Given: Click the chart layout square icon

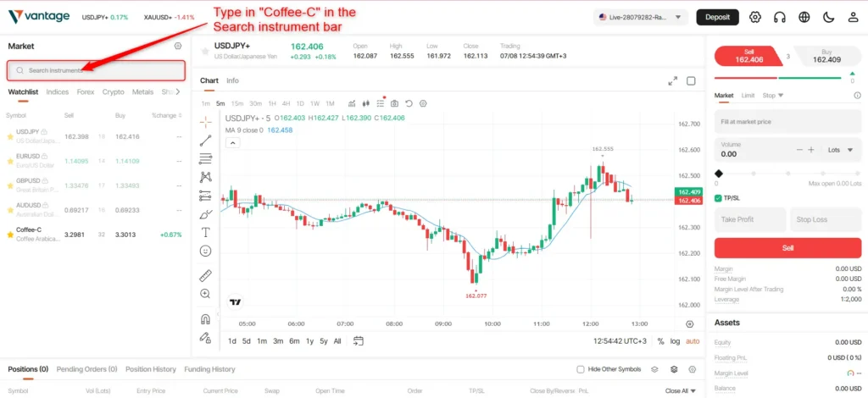Looking at the screenshot, I should click(x=691, y=80).
